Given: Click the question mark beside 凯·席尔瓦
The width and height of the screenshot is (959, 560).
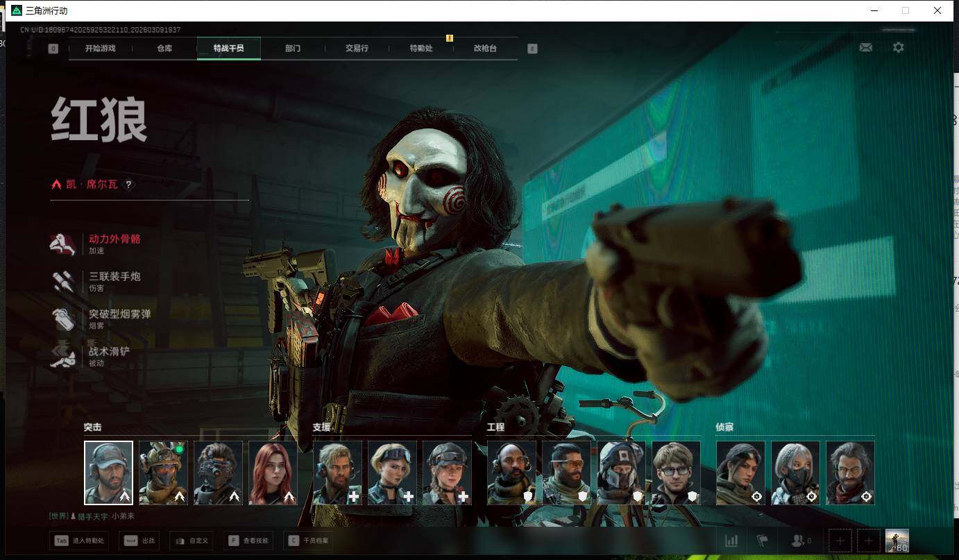Looking at the screenshot, I should click(x=128, y=185).
